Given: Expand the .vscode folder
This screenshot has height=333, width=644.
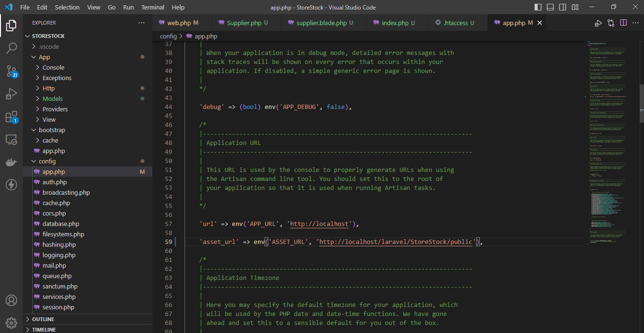Looking at the screenshot, I should [x=49, y=46].
